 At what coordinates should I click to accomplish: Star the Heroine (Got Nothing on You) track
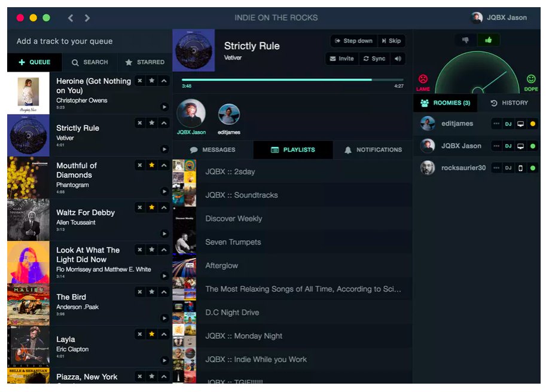152,81
